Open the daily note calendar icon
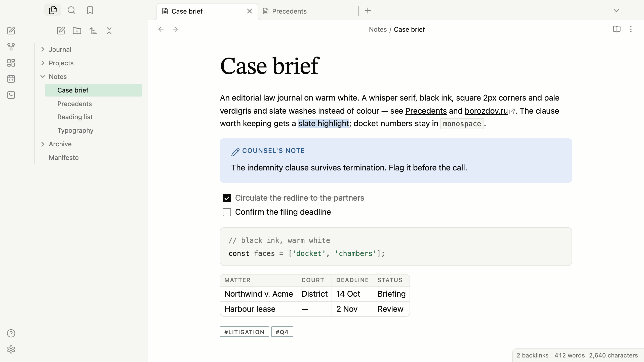Viewport: 644px width, 362px height. click(x=11, y=79)
